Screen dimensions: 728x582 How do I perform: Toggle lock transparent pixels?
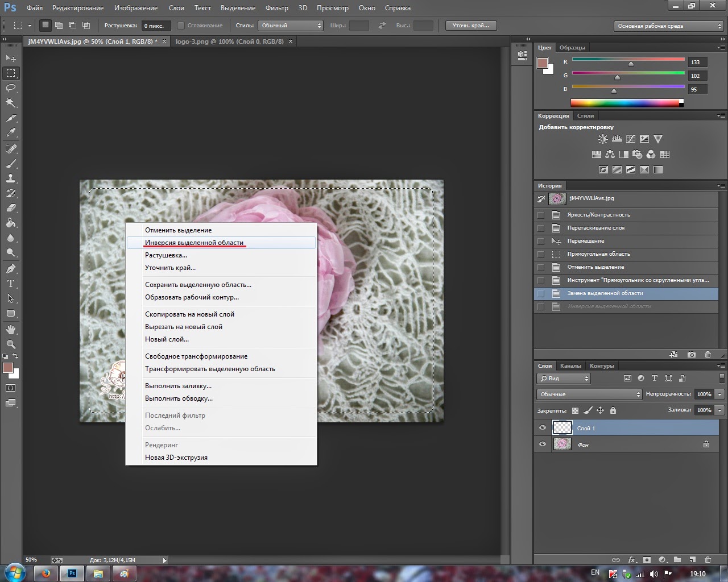pos(576,410)
